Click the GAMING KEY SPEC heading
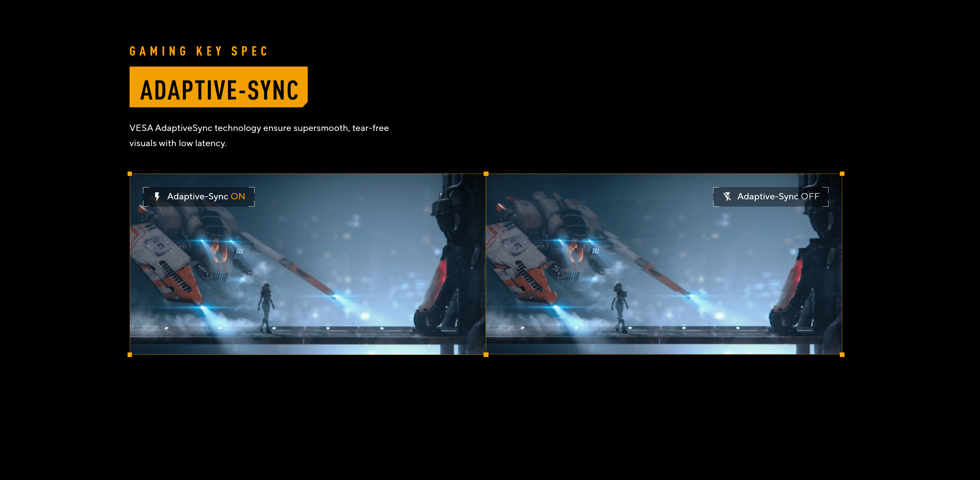 pyautogui.click(x=199, y=51)
